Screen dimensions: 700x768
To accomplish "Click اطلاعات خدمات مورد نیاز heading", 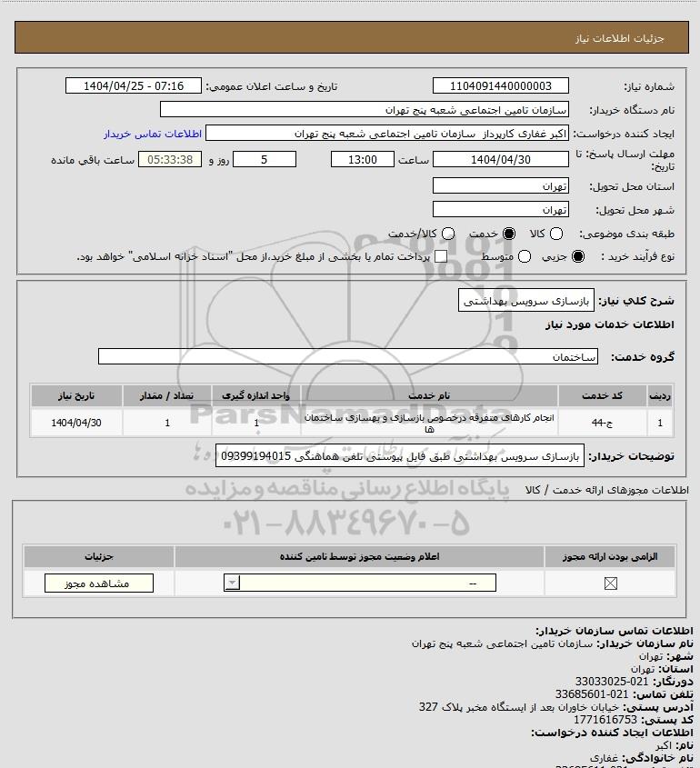I will pyautogui.click(x=610, y=324).
